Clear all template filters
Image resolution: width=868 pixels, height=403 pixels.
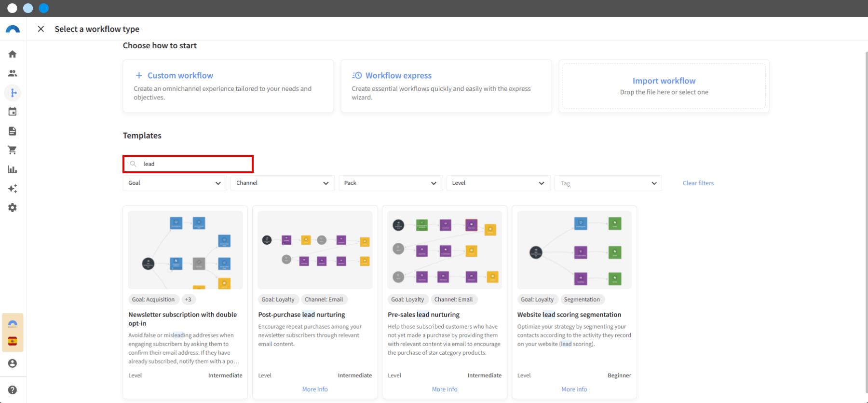tap(698, 183)
